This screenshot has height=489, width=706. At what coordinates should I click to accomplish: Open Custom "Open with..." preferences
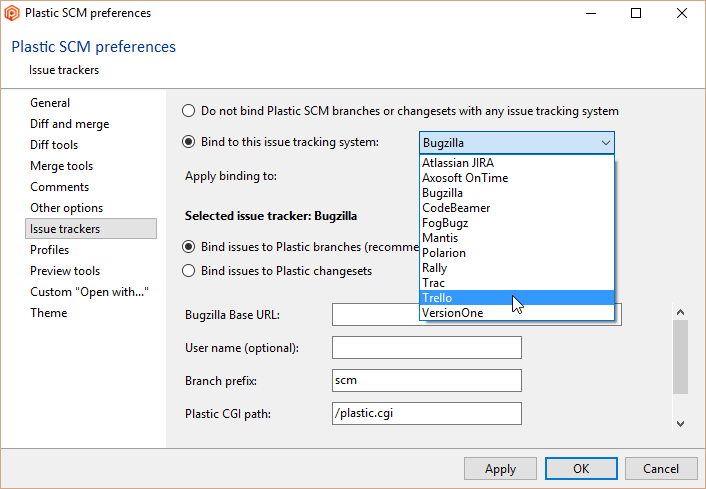pyautogui.click(x=89, y=292)
